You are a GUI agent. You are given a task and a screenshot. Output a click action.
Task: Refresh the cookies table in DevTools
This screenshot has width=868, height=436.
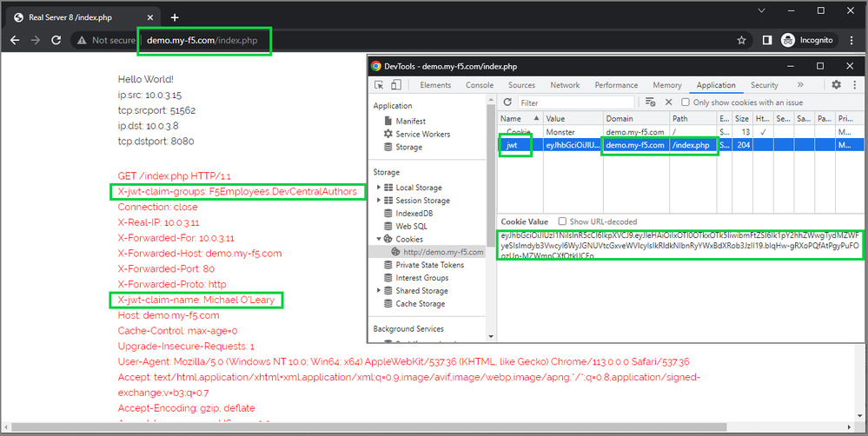[x=508, y=102]
